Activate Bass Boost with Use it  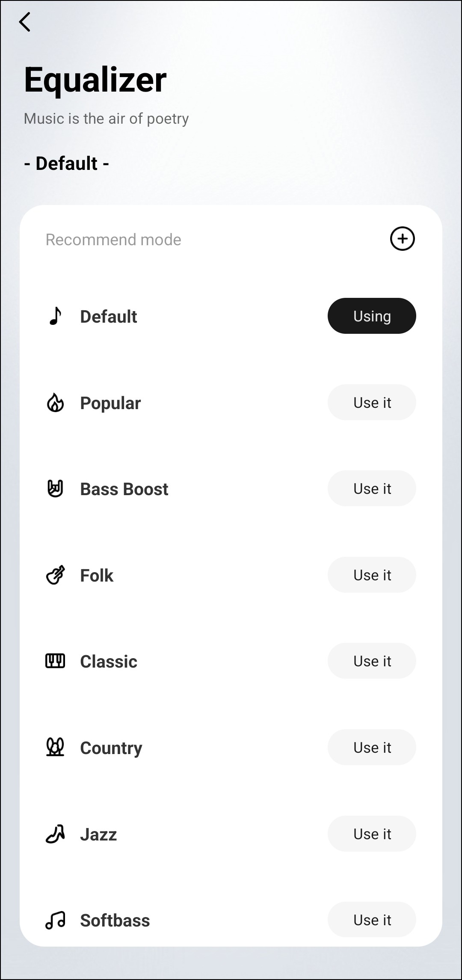pyautogui.click(x=372, y=488)
